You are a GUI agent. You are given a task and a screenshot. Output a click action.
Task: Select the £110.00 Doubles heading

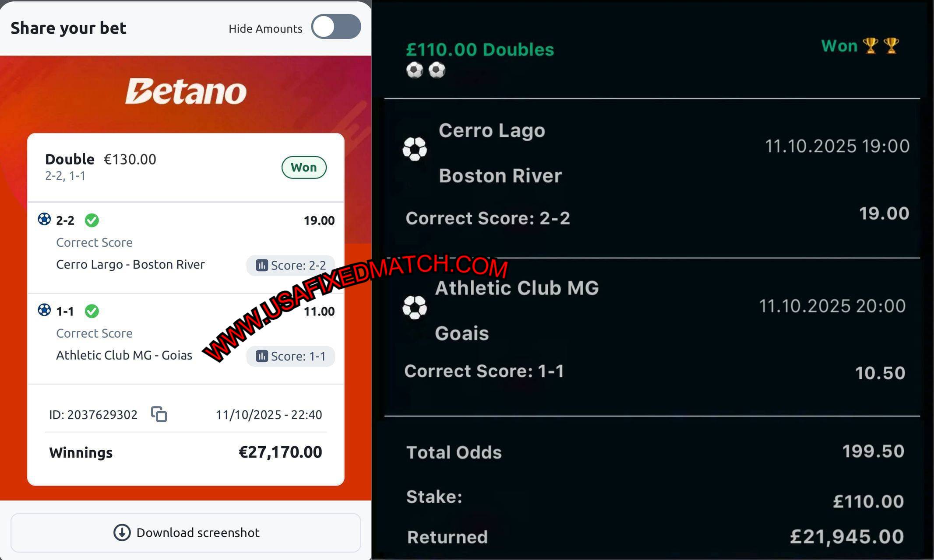click(480, 49)
